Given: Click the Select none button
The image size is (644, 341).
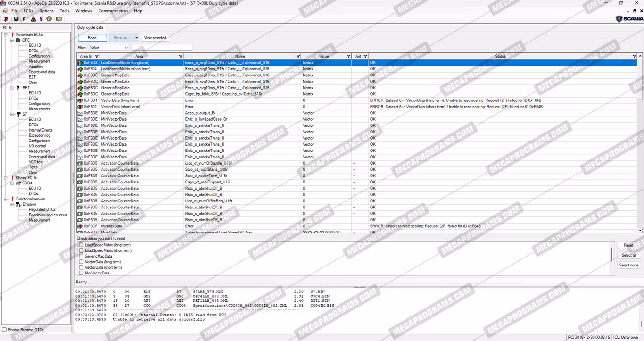Looking at the screenshot, I should [x=628, y=265].
